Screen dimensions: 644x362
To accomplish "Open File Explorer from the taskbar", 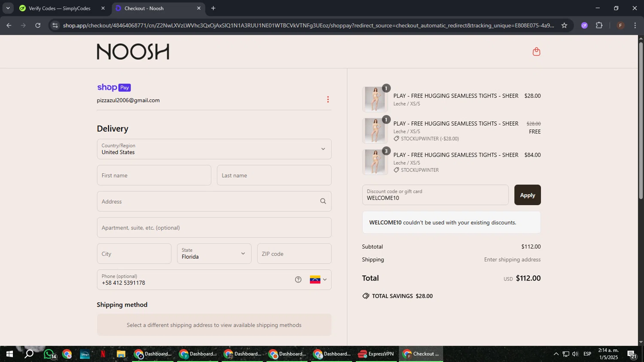I will coord(121,354).
